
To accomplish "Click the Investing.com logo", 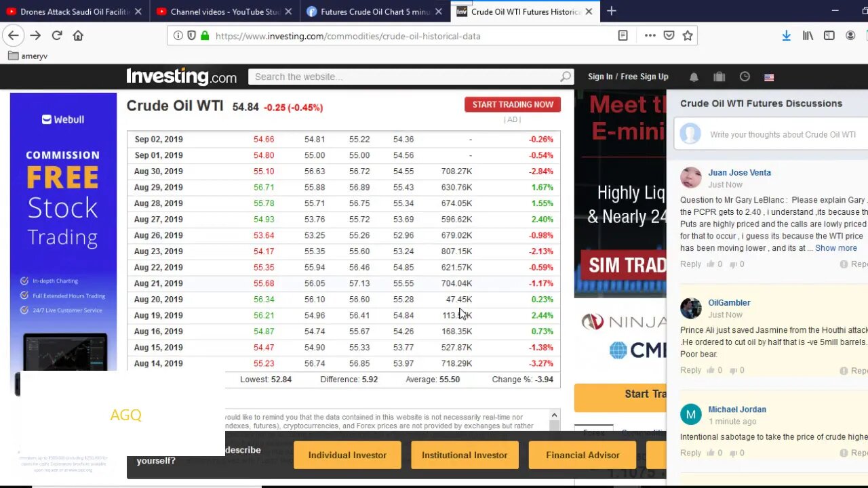I will pos(181,77).
